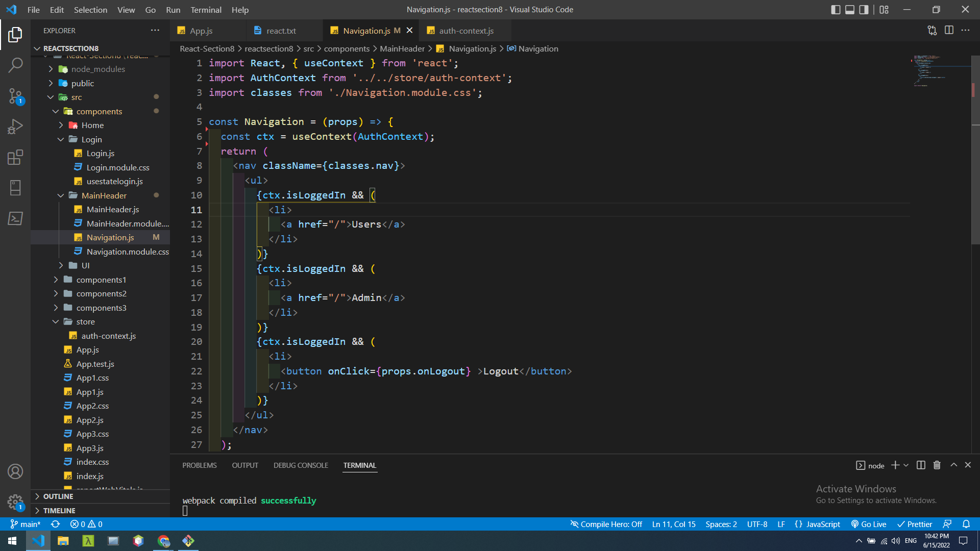Click the feedback icon in status bar
Screen dimensions: 980x551
coord(947,524)
